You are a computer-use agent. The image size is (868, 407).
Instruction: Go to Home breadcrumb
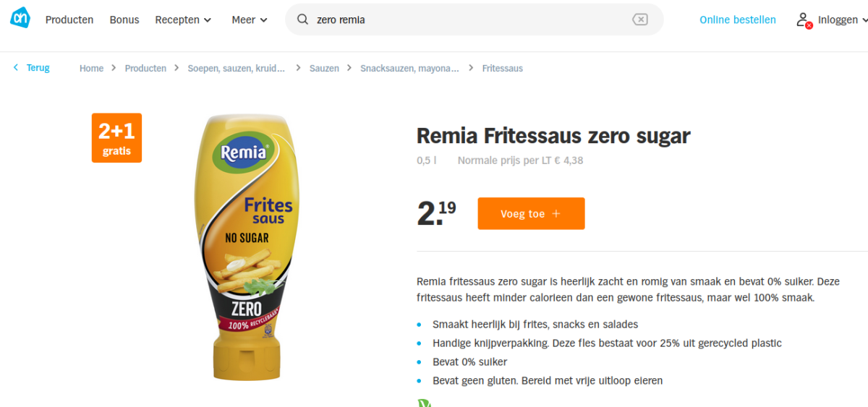click(92, 68)
